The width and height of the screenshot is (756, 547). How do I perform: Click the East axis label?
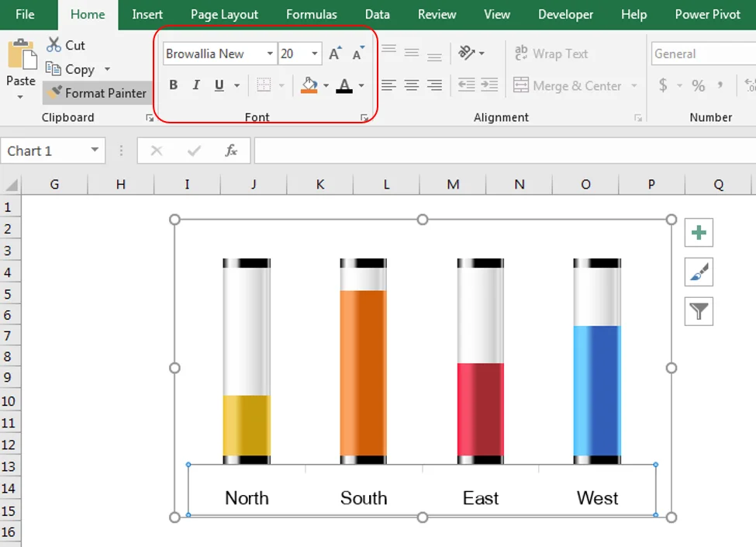[481, 498]
